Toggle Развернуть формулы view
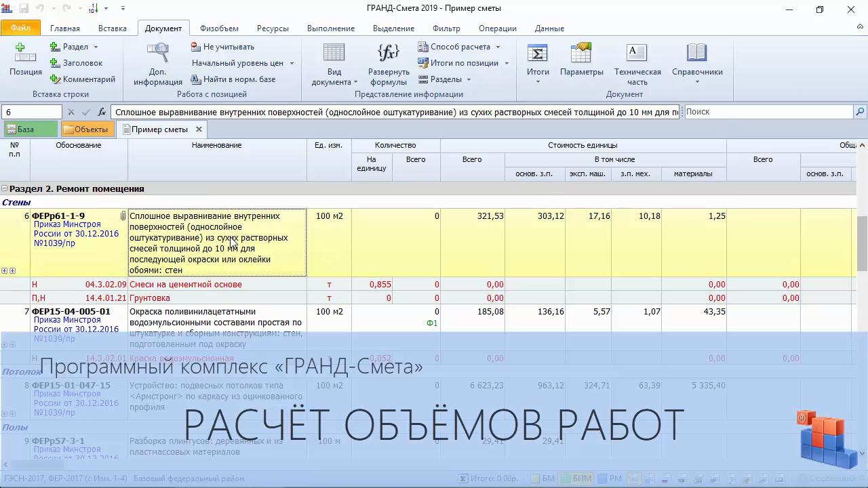 pos(389,64)
